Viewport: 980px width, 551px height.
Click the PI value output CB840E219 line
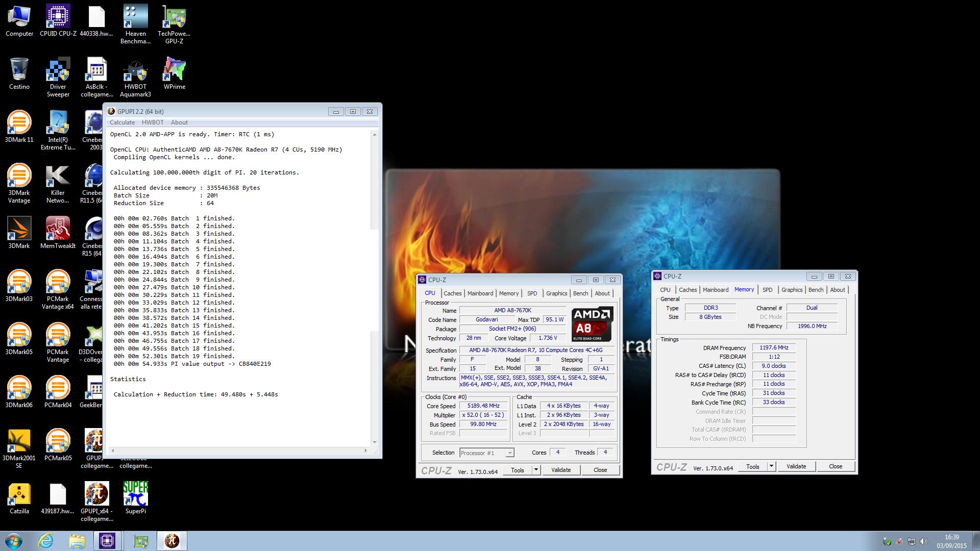pyautogui.click(x=192, y=364)
